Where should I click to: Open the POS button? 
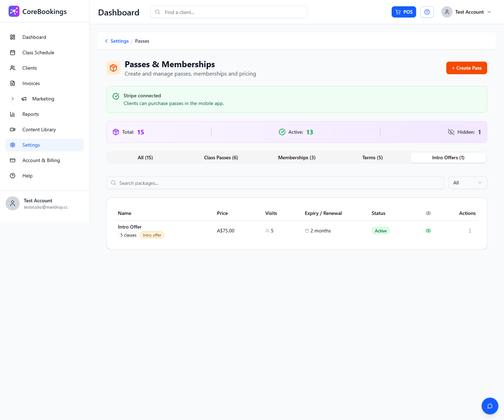(404, 12)
